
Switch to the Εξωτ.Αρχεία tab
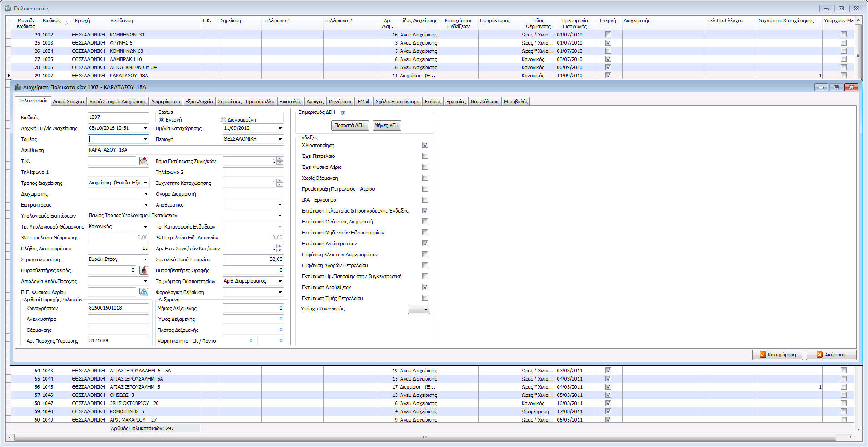[x=199, y=102]
